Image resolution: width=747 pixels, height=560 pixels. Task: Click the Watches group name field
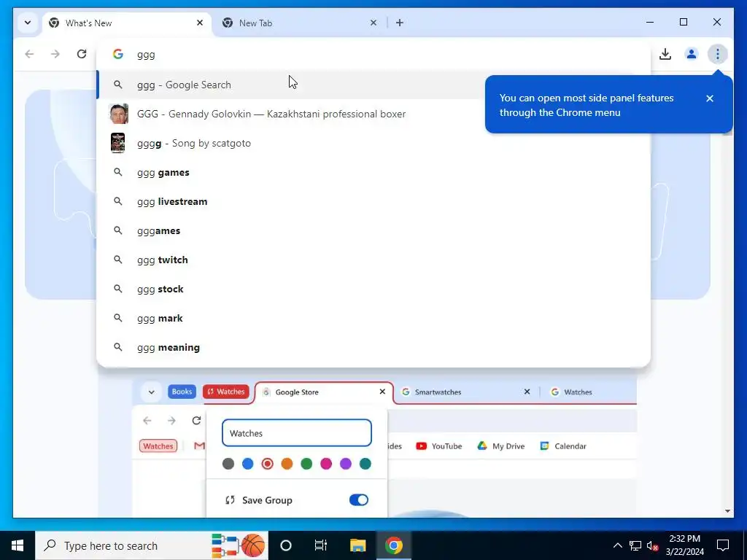click(x=297, y=433)
